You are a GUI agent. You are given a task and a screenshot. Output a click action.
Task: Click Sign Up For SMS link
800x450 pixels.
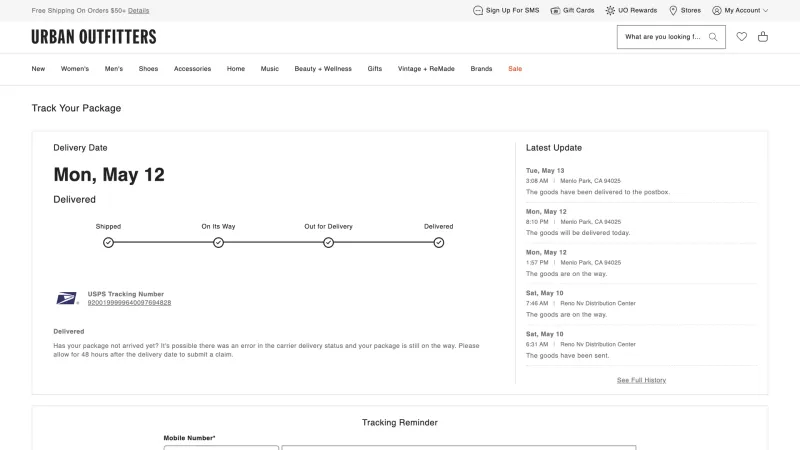(x=512, y=10)
